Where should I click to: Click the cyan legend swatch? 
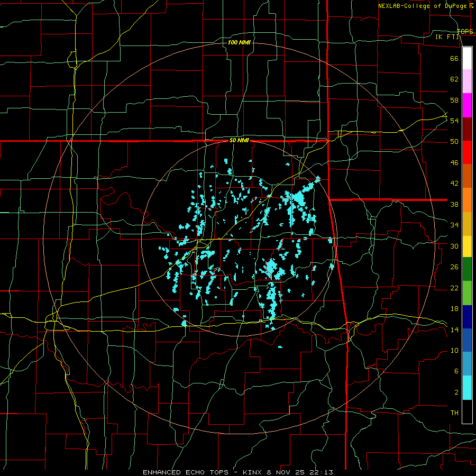click(x=467, y=388)
